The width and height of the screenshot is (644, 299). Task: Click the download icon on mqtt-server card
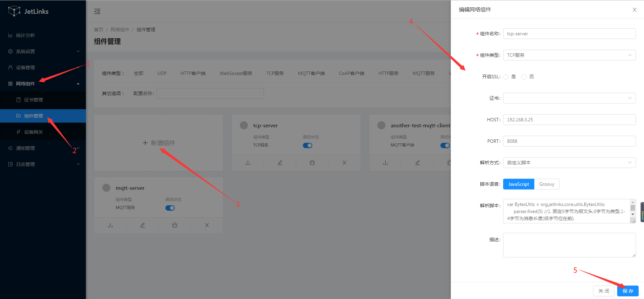click(110, 225)
